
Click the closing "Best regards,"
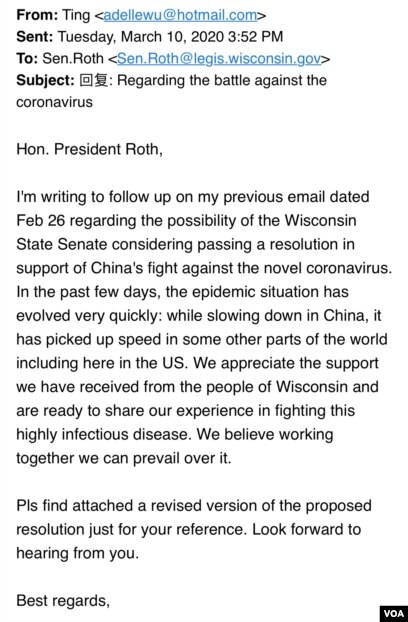coord(63,601)
